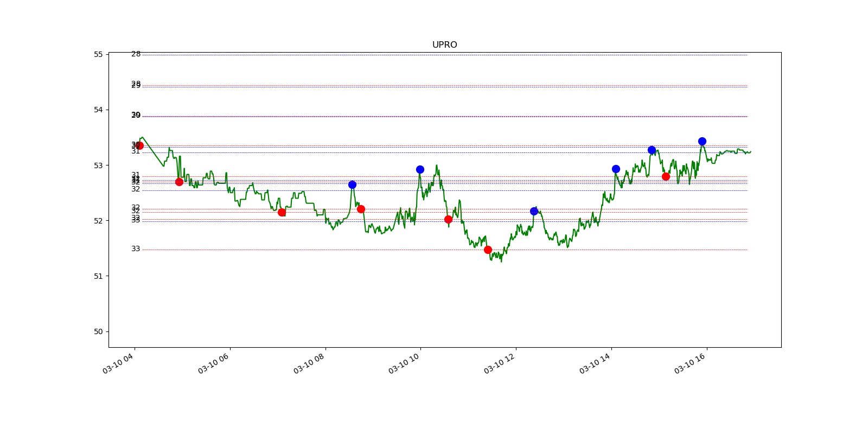Viewport: 868px width, 434px height.
Task: Click the y-axis label 53
Action: click(98, 165)
